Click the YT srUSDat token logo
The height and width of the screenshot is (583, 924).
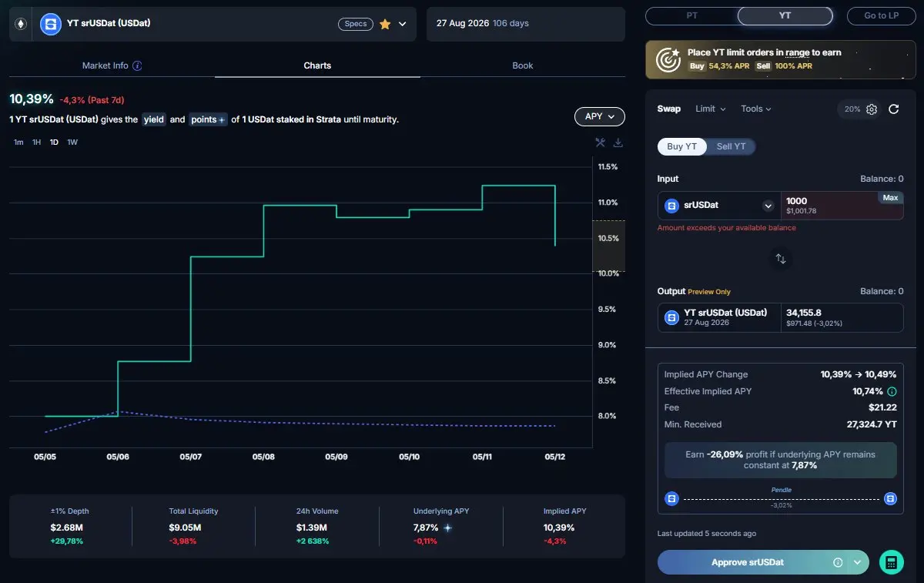(x=51, y=24)
